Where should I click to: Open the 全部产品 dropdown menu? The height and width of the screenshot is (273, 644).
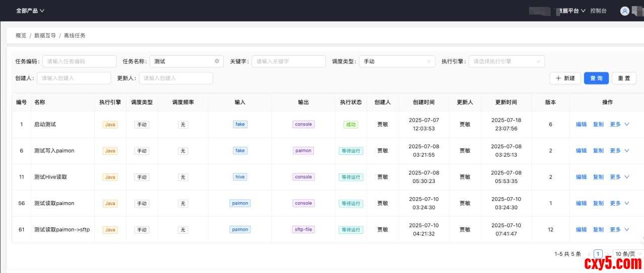point(30,11)
